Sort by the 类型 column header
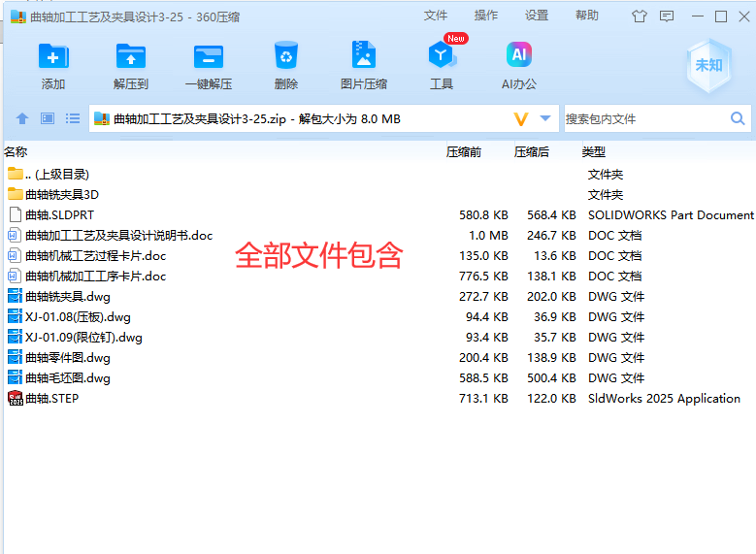This screenshot has height=554, width=756. (x=594, y=152)
